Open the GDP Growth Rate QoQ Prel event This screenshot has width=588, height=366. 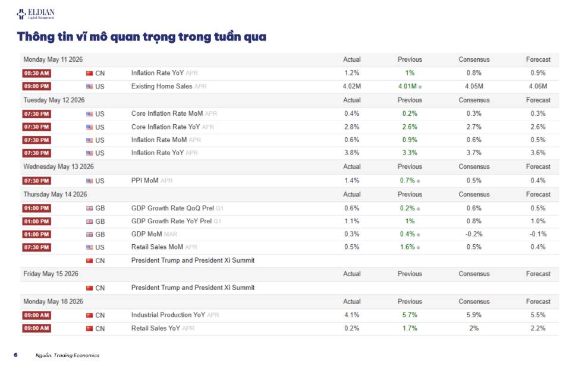coord(172,208)
